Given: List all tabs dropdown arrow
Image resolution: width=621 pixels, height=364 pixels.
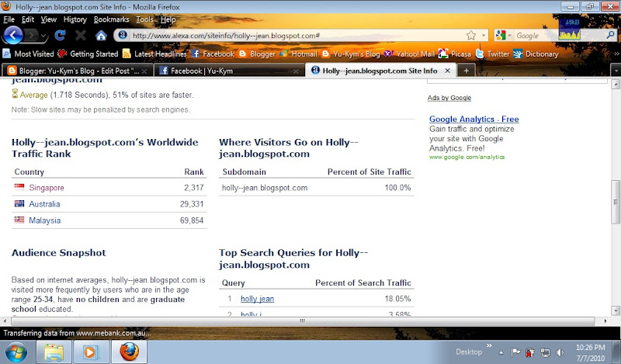Looking at the screenshot, I should tap(616, 71).
